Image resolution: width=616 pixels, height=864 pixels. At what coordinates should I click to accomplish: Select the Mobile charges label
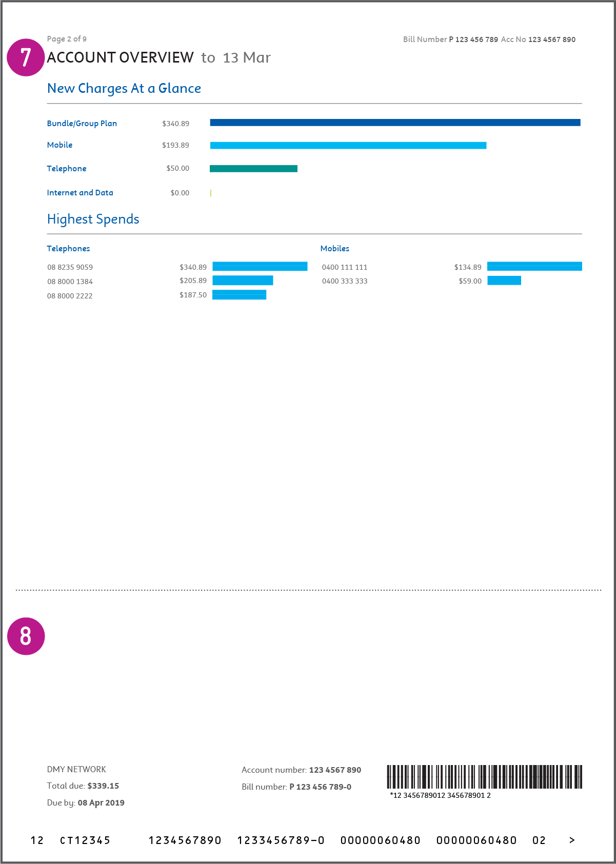click(59, 145)
